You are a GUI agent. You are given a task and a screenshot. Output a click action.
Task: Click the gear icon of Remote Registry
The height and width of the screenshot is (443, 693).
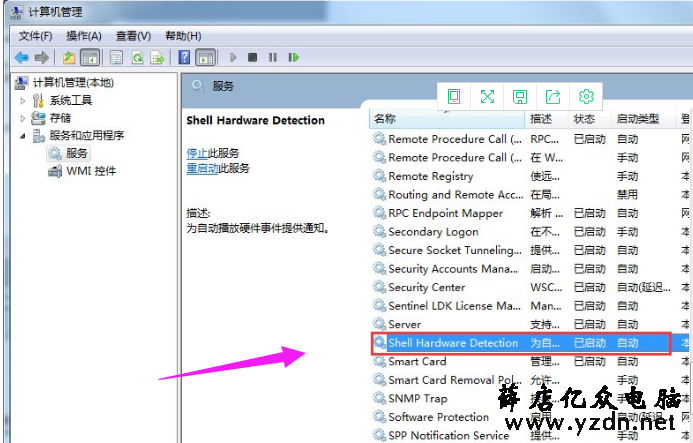point(380,176)
